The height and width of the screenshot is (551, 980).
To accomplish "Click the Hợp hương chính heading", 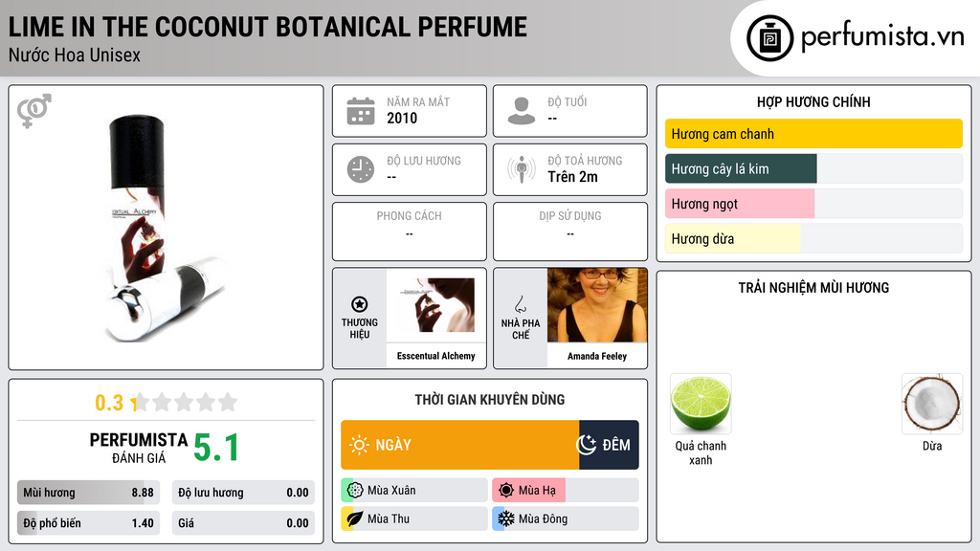I will click(x=813, y=101).
